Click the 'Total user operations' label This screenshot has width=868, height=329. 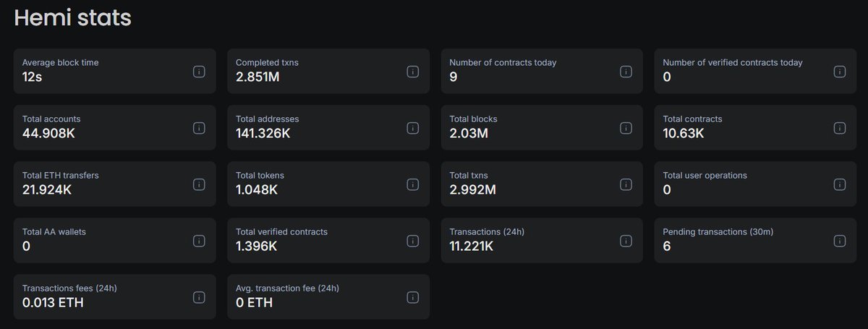click(x=705, y=176)
